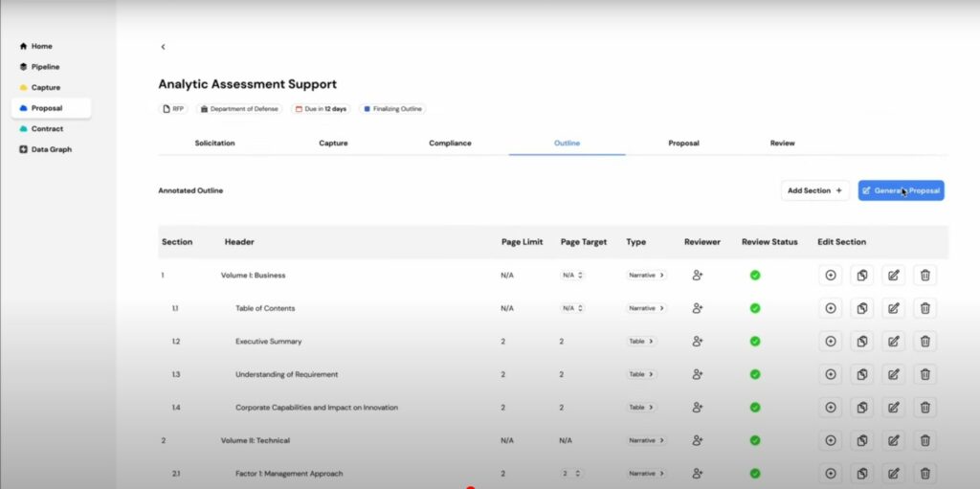
Task: Assign reviewer to Table of Contents
Action: [x=698, y=308]
